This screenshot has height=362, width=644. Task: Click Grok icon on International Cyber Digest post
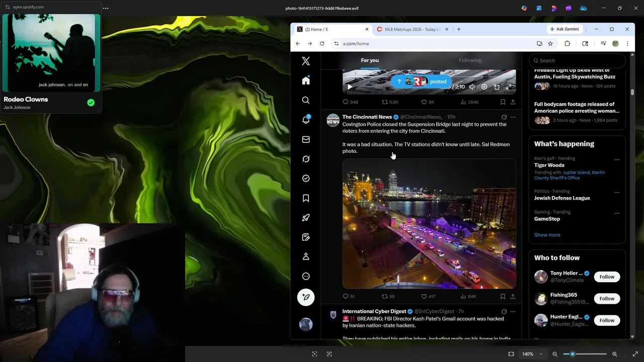tap(504, 312)
